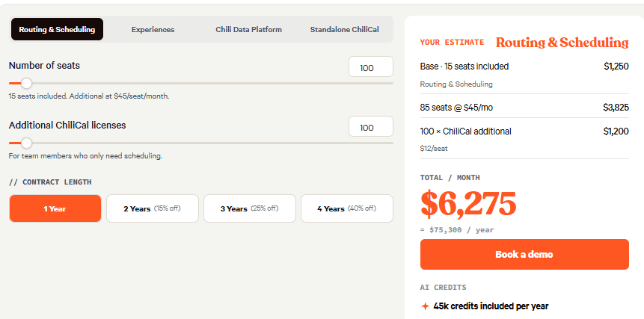Click the Number of seats slider track
644x319 pixels.
point(201,83)
